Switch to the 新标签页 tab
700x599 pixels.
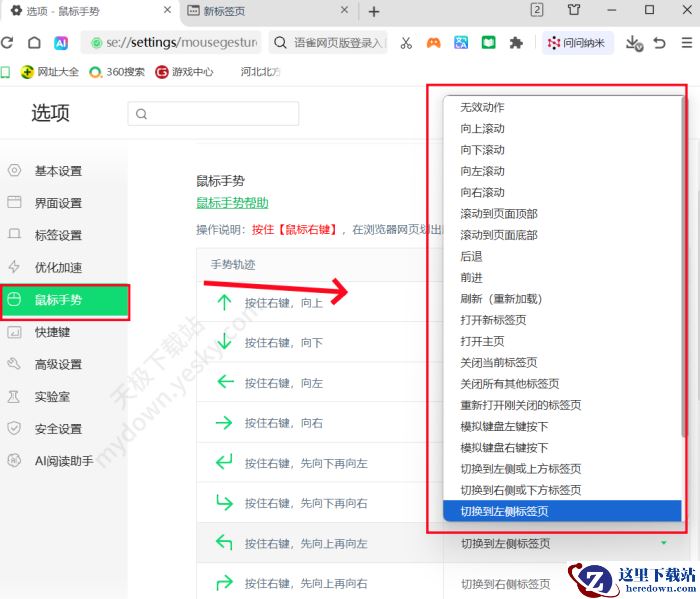268,11
